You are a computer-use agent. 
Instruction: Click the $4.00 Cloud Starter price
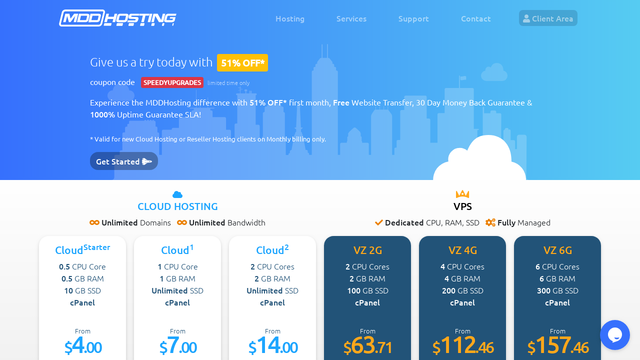(x=83, y=346)
